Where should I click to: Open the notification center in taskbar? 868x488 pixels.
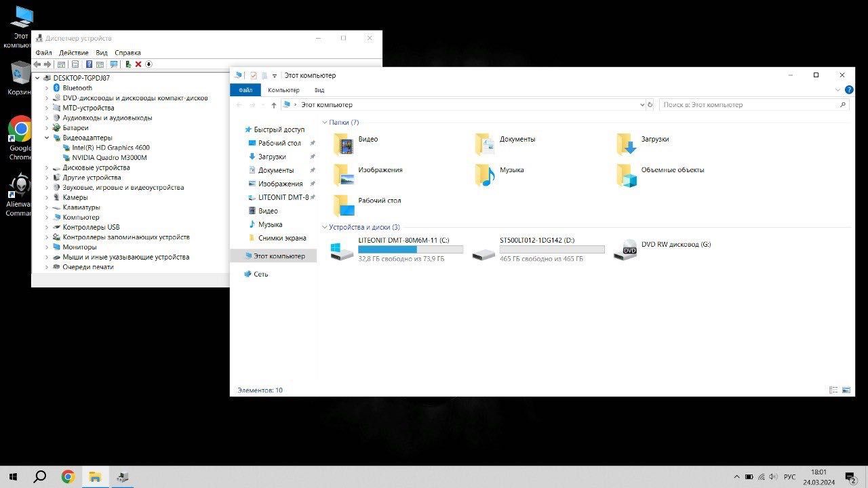850,476
